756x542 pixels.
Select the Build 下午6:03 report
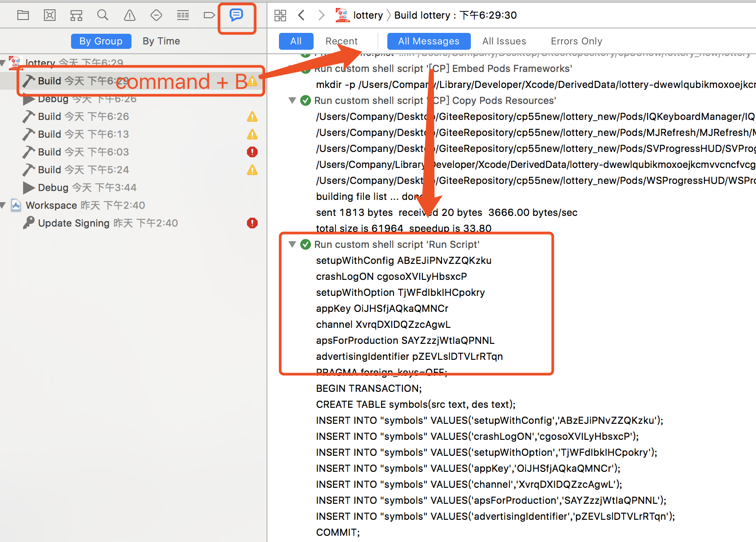point(133,152)
